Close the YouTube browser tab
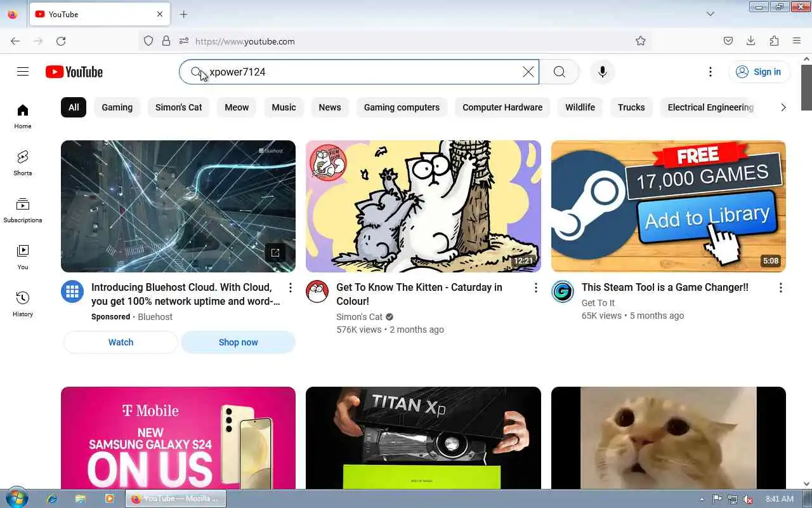 (x=160, y=14)
